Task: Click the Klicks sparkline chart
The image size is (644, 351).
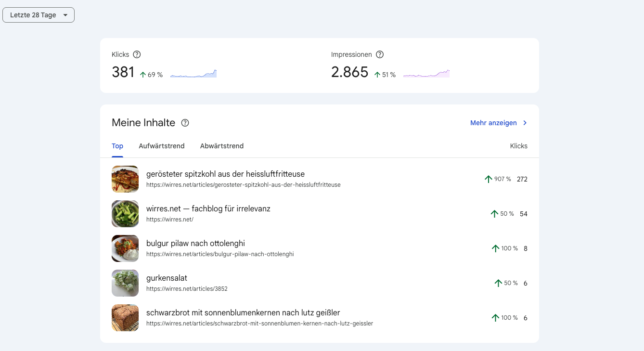Action: click(x=193, y=74)
